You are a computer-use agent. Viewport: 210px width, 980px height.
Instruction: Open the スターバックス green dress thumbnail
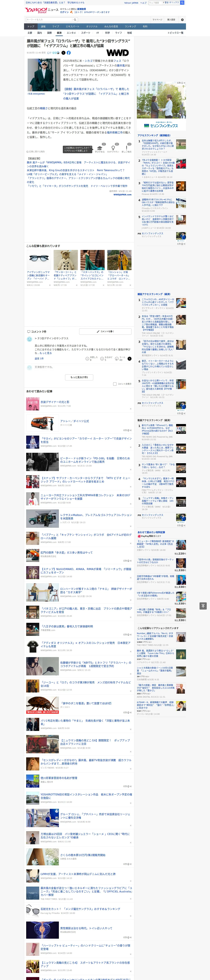pos(92,260)
